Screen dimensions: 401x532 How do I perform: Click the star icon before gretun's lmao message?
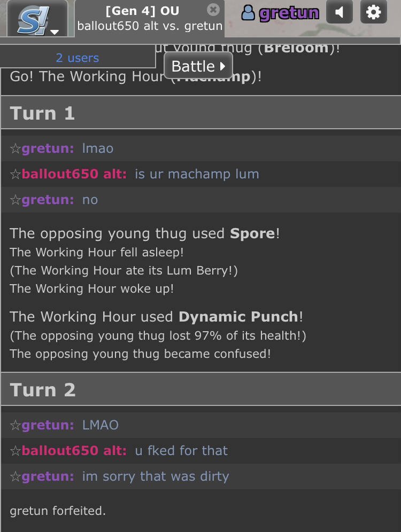pos(15,148)
